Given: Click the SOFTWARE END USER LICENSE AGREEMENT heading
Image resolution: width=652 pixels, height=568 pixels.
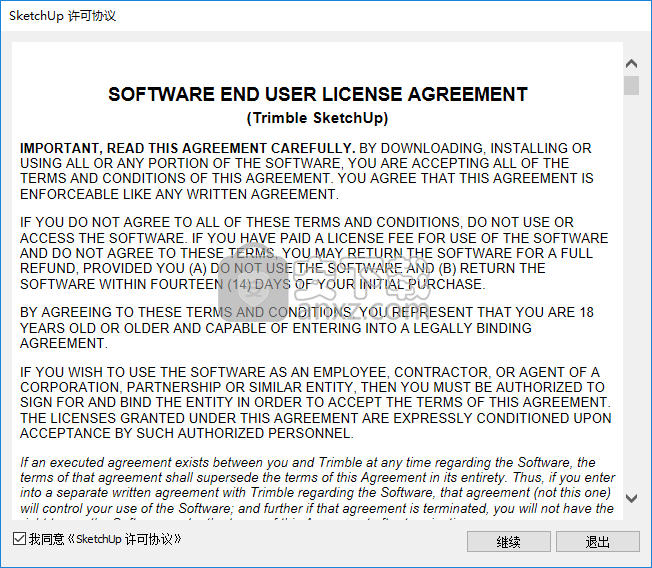Looking at the screenshot, I should [x=318, y=94].
